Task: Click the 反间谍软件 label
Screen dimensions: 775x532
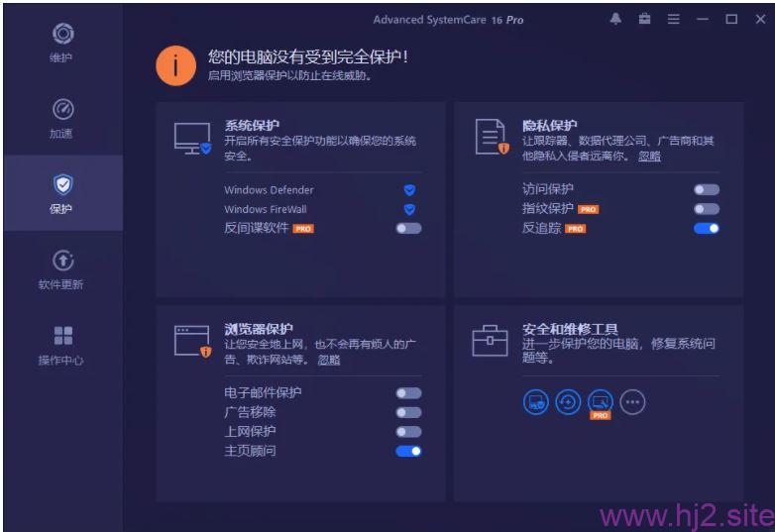Action: point(256,228)
